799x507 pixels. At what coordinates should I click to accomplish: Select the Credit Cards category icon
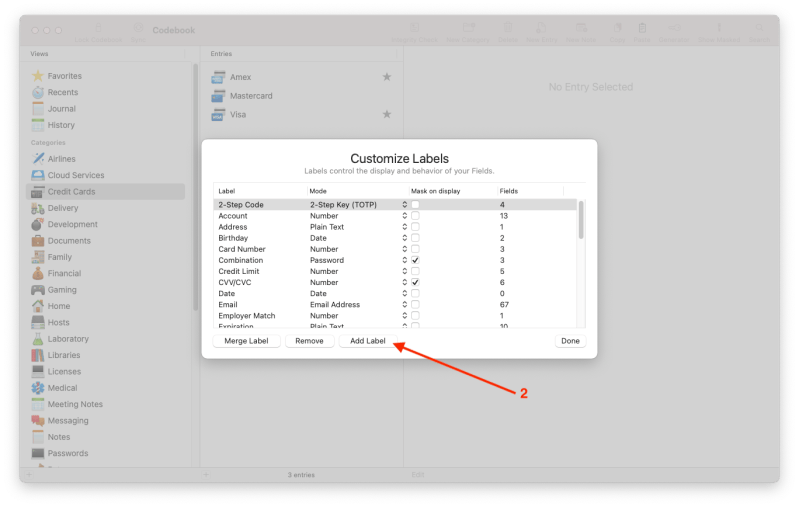pyautogui.click(x=38, y=192)
